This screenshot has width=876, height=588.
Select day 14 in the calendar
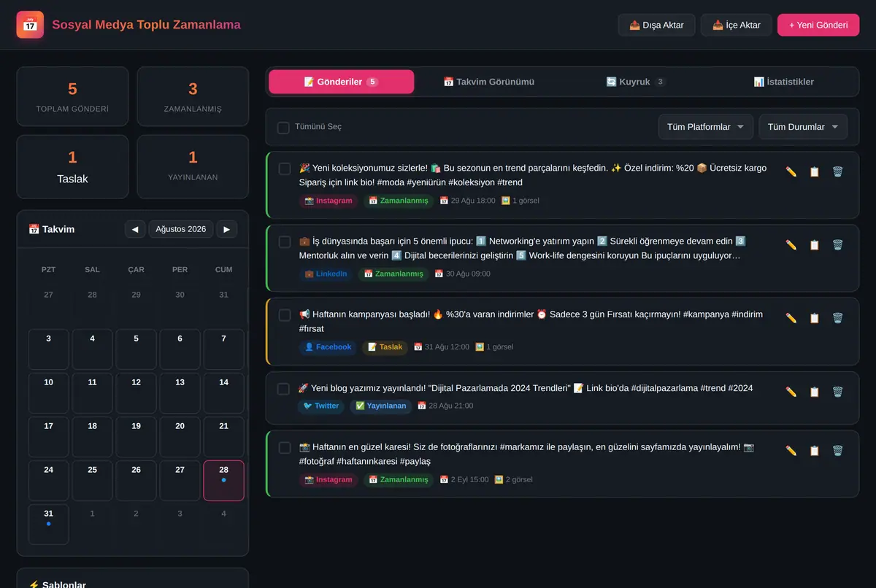(223, 393)
